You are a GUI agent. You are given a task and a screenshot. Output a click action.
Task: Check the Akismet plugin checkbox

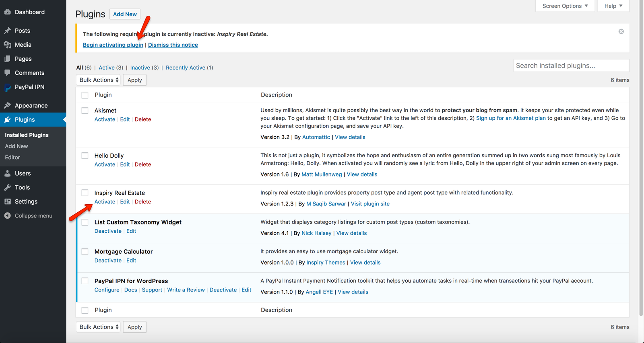pos(85,111)
